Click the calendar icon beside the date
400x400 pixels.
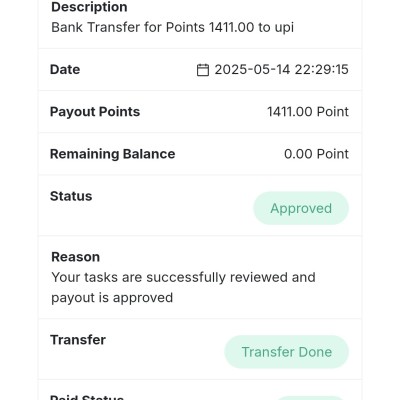pyautogui.click(x=203, y=70)
